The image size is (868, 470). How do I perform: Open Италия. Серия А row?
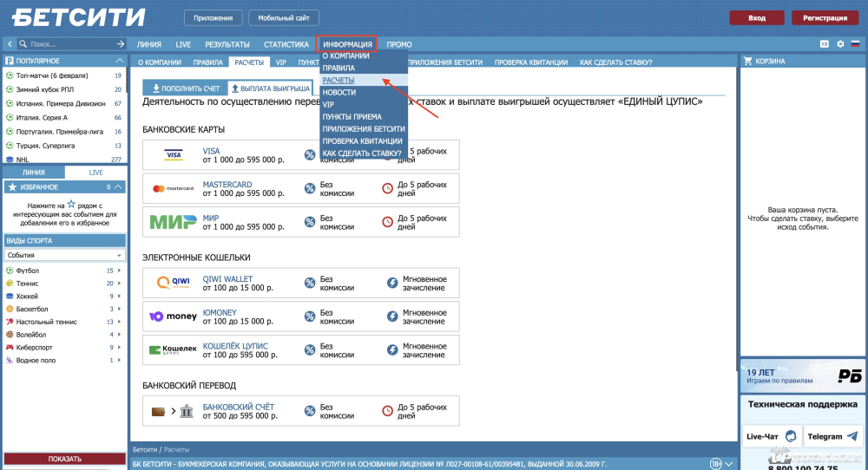pyautogui.click(x=63, y=117)
